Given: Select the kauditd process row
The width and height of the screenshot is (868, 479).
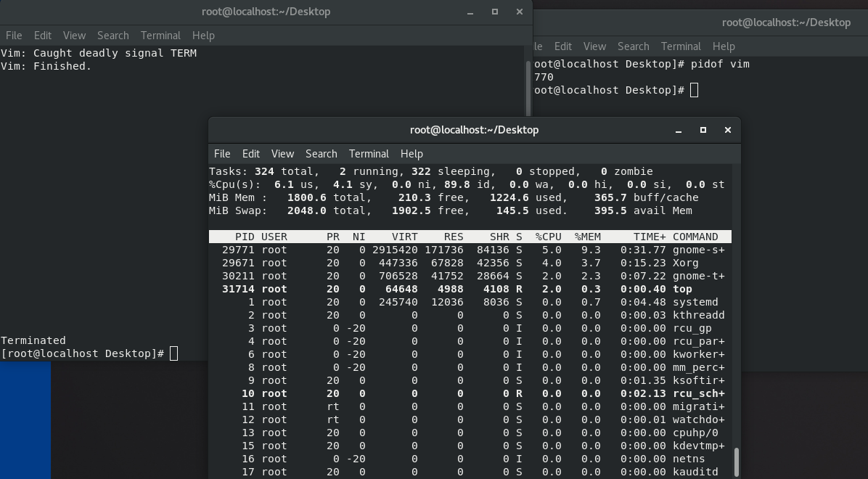Looking at the screenshot, I should (x=470, y=472).
